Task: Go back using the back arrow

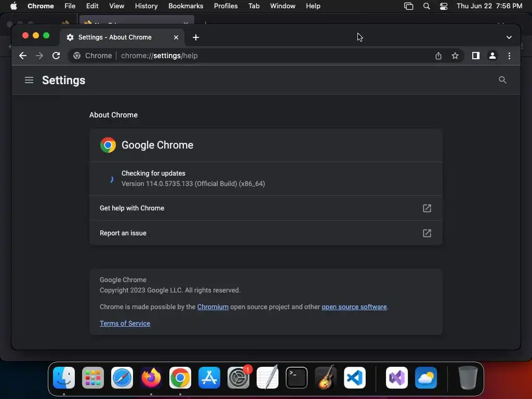Action: [x=23, y=56]
